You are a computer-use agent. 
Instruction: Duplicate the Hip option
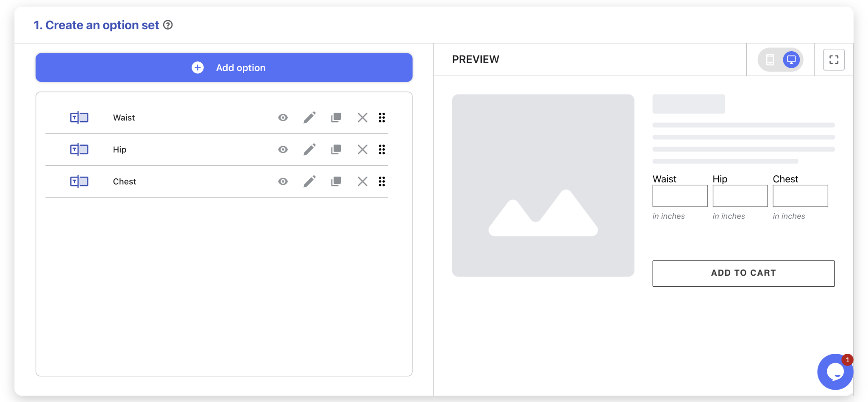click(336, 149)
